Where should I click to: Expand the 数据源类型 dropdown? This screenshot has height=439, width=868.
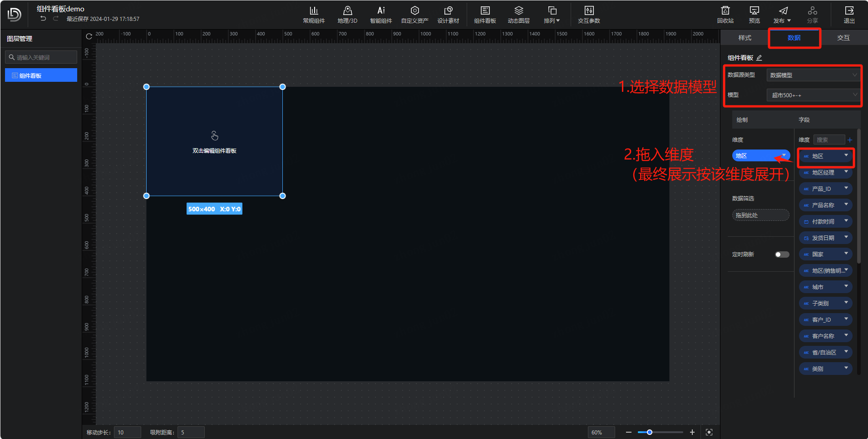click(813, 75)
